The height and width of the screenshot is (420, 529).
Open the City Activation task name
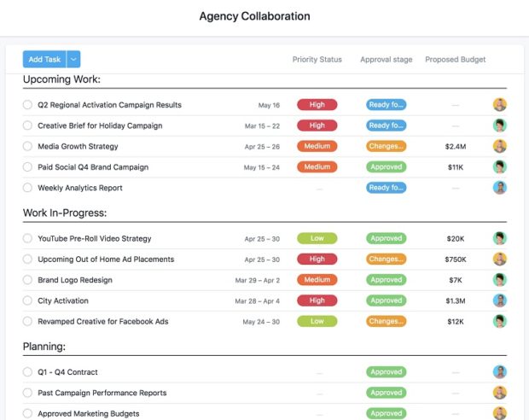point(63,300)
